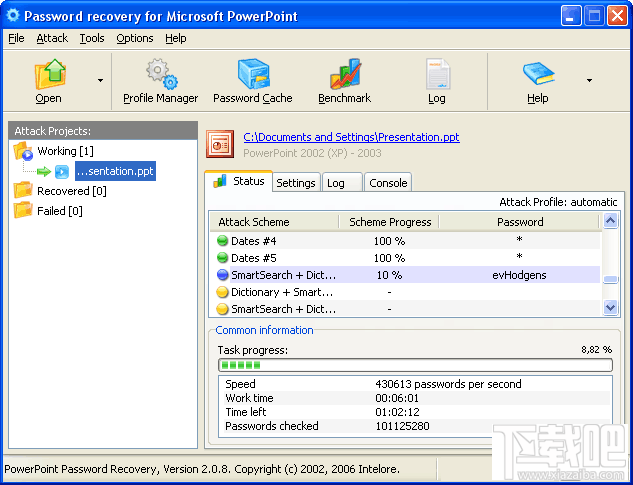Click the status bar version text
The image size is (633, 485).
[202, 469]
